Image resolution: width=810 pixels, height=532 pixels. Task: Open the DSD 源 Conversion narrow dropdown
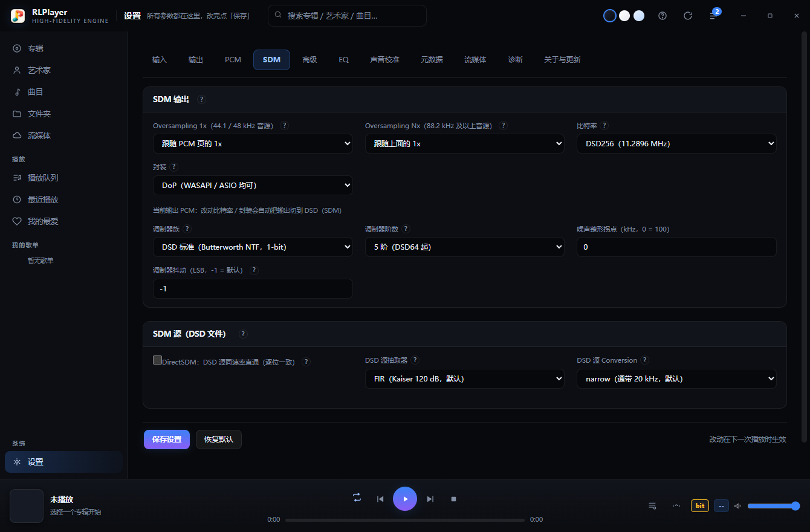(x=676, y=379)
